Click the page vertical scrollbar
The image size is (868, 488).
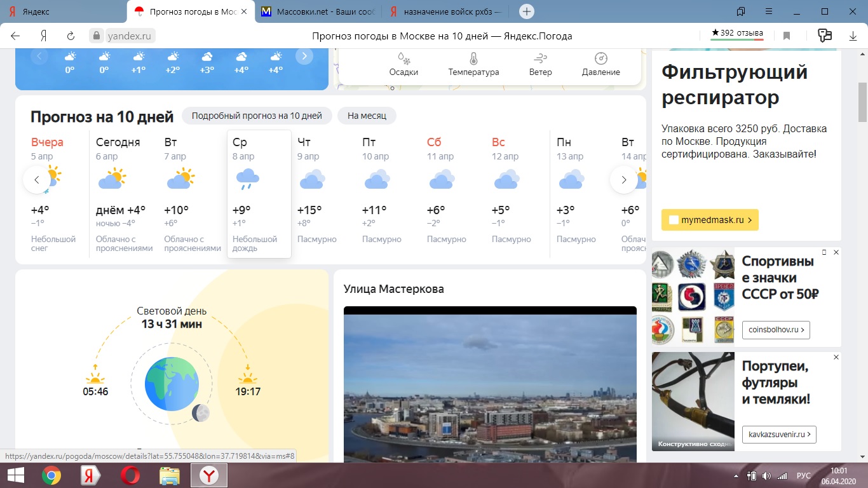(x=862, y=102)
